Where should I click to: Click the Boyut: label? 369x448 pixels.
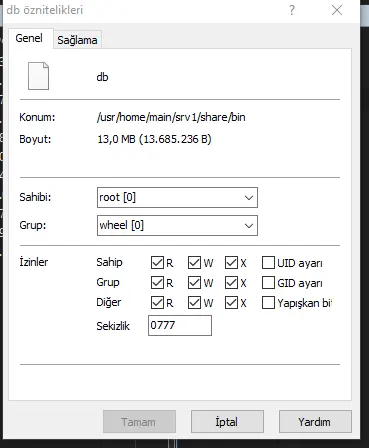[x=35, y=139]
